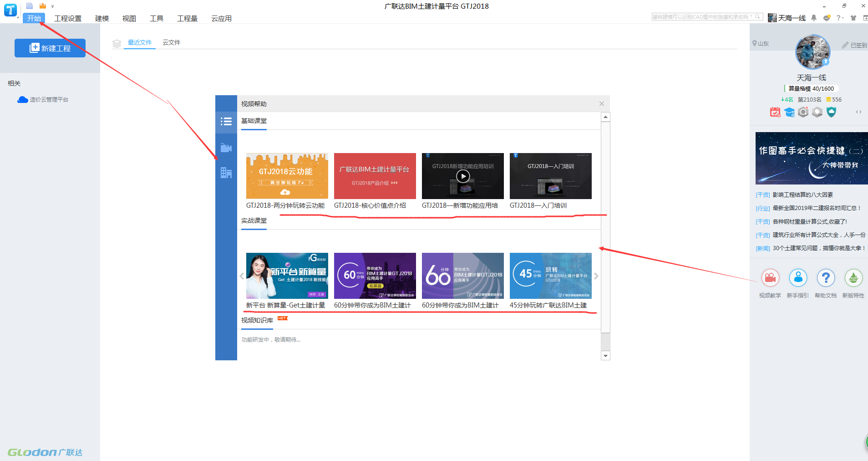Image resolution: width=868 pixels, height=461 pixels.
Task: Play the GTJ2018新增功能应用培训 video
Action: 463,176
